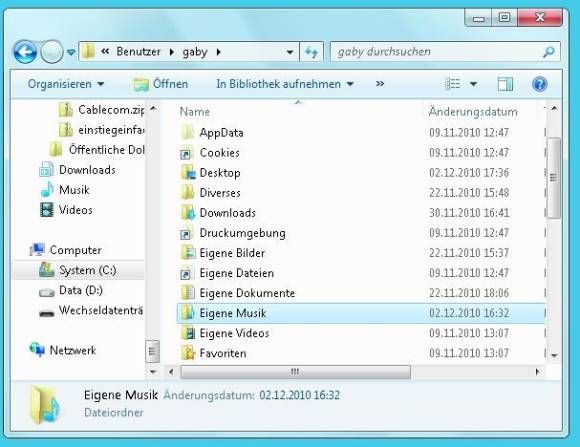Viewport: 580px width, 447px height.
Task: Click the magnifier icon in search box
Action: pyautogui.click(x=549, y=52)
